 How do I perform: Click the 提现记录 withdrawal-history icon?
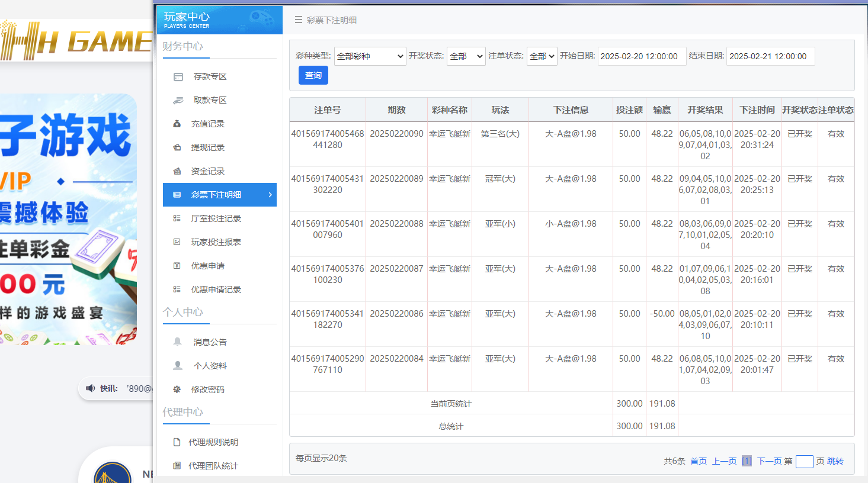click(178, 147)
